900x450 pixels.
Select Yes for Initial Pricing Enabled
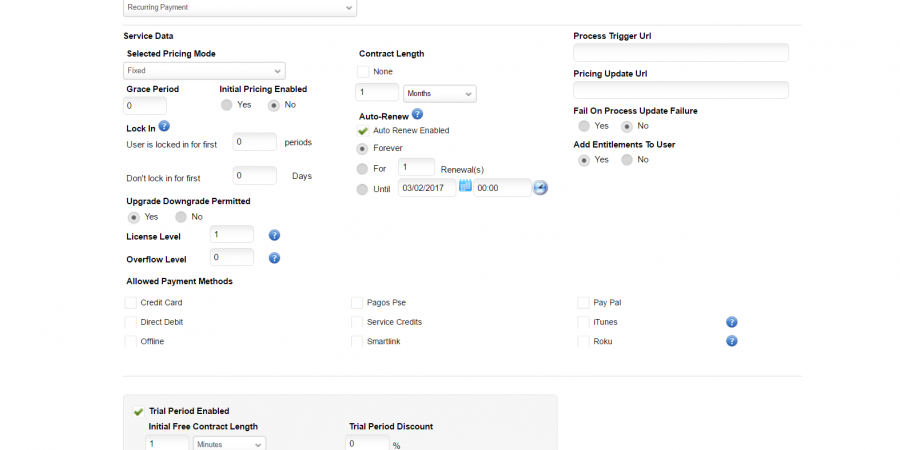click(227, 105)
